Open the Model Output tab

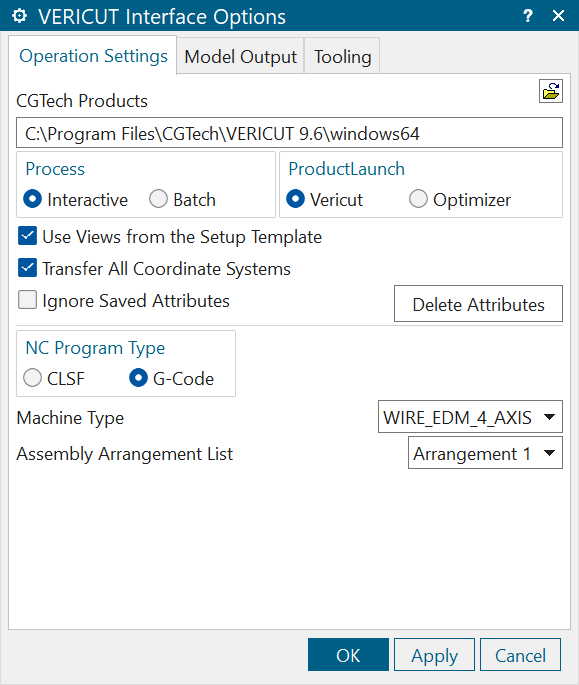coord(240,56)
